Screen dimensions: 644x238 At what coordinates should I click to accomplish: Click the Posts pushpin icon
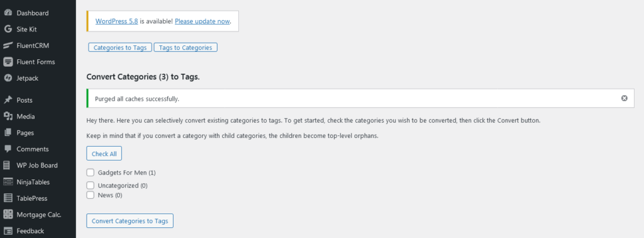point(8,100)
